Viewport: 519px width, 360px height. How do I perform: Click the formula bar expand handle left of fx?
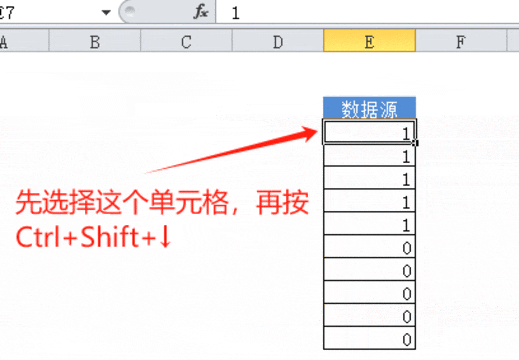(x=130, y=11)
